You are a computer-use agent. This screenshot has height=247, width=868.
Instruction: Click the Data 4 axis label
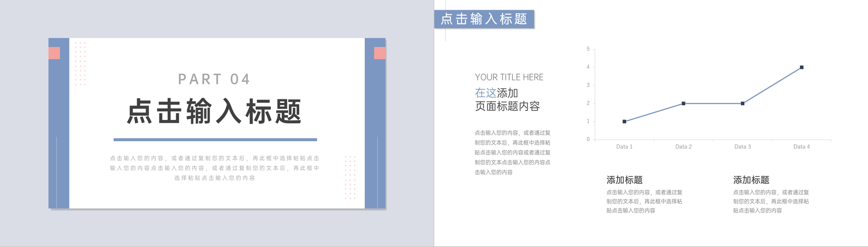click(801, 147)
